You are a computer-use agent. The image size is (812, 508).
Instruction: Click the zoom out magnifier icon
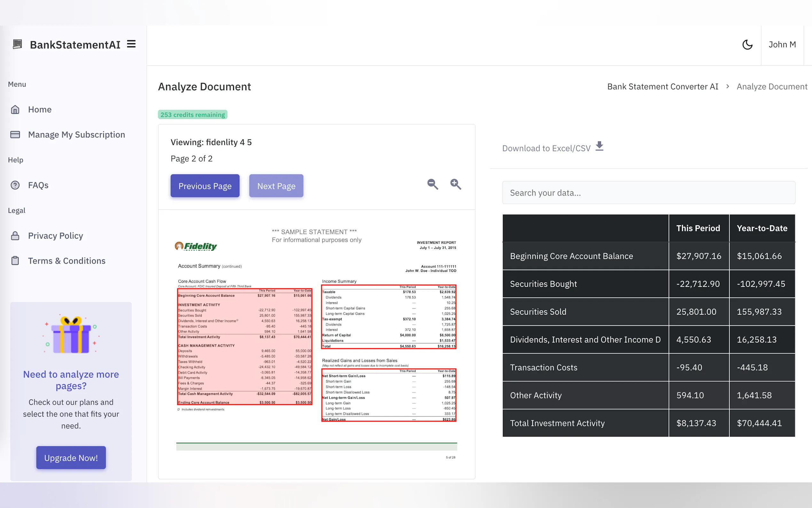pyautogui.click(x=432, y=184)
